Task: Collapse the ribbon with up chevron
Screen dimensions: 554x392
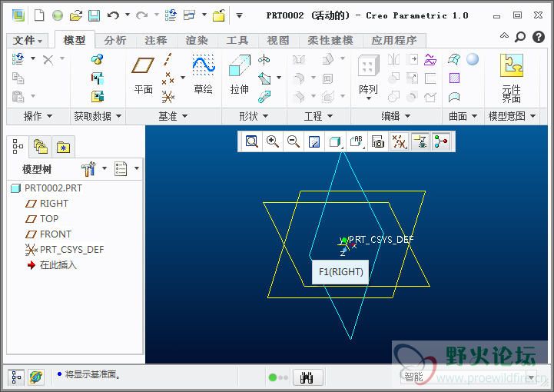Action: 504,35
